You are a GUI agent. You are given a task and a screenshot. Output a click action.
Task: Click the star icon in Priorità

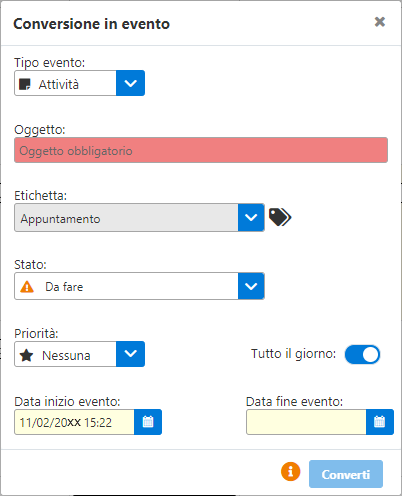tap(26, 355)
